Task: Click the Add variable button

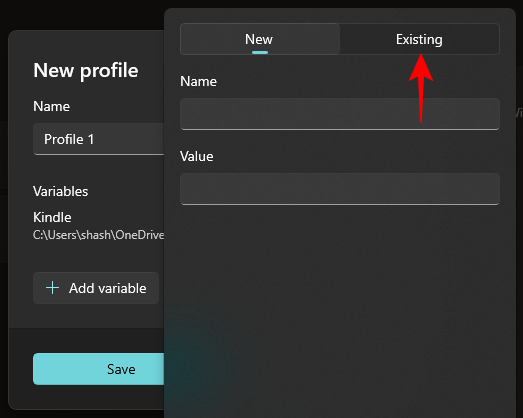Action: (96, 288)
